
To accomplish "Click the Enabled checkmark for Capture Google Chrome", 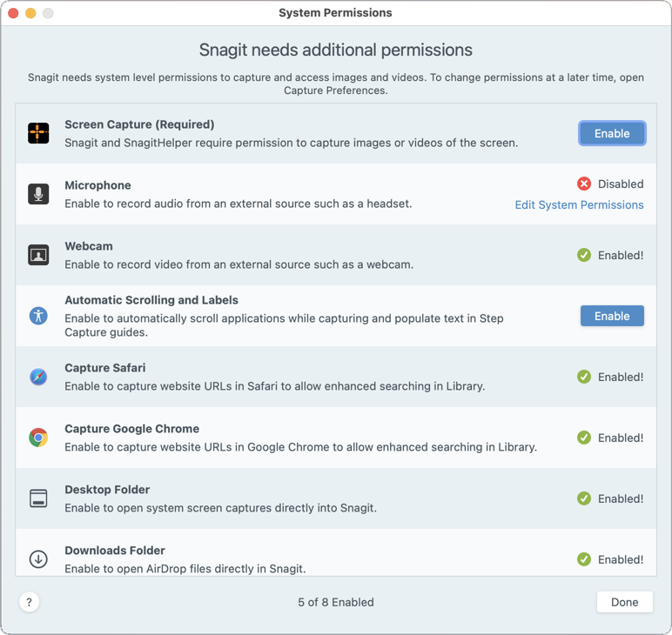I will tap(584, 438).
